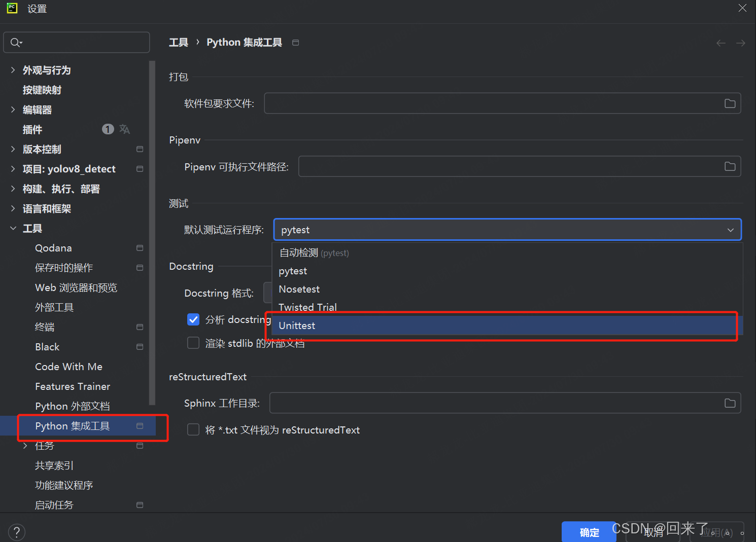Click Pipenv 可执行文件路径 input field
This screenshot has height=542, width=756.
pyautogui.click(x=520, y=166)
